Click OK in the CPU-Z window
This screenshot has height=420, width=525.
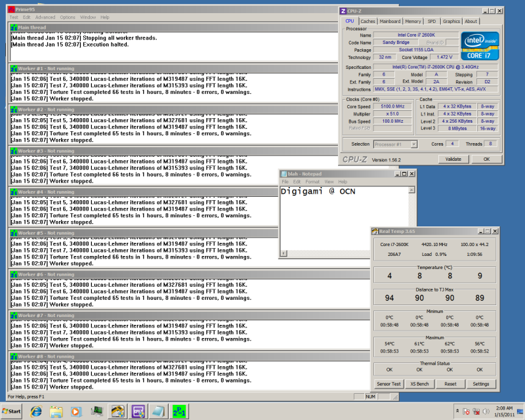coord(486,159)
